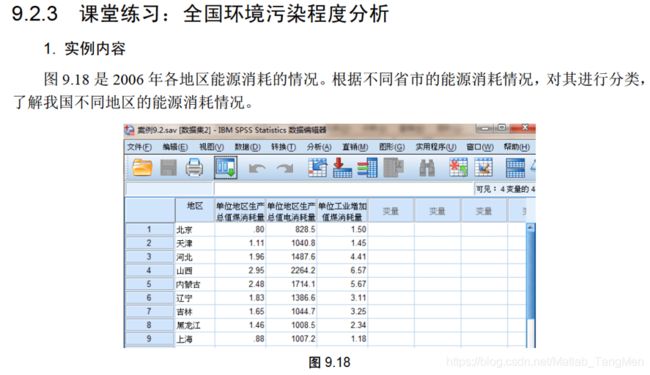650x375 pixels.
Task: Open the 图形(G) menu
Action: click(x=392, y=147)
